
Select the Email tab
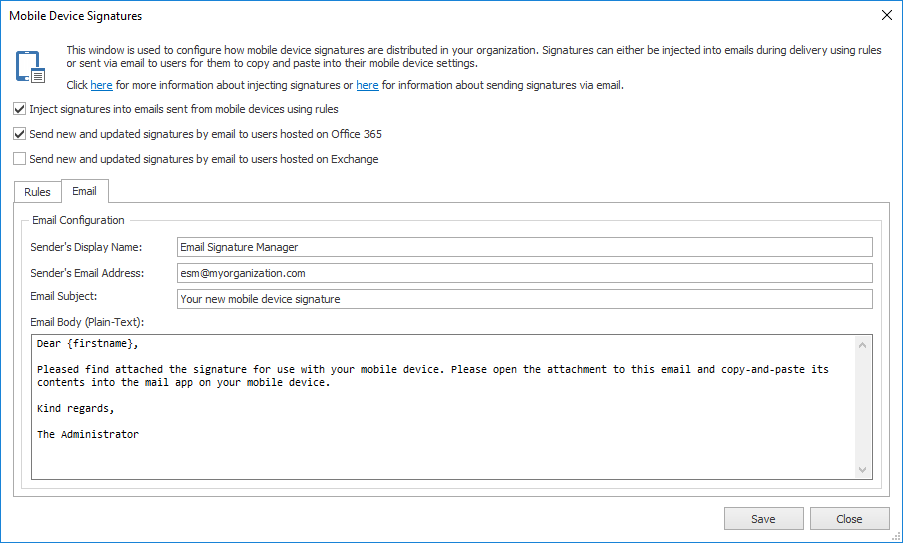[x=84, y=191]
